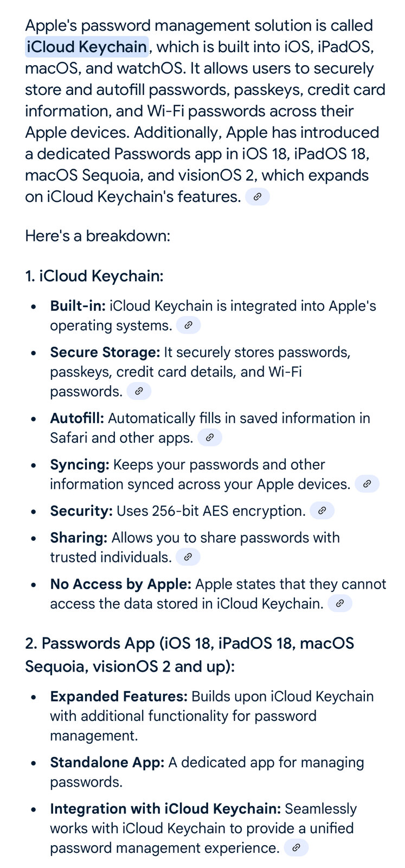Image resolution: width=405 pixels, height=868 pixels.
Task: Click the bold "Autofill:" label
Action: pos(77,418)
